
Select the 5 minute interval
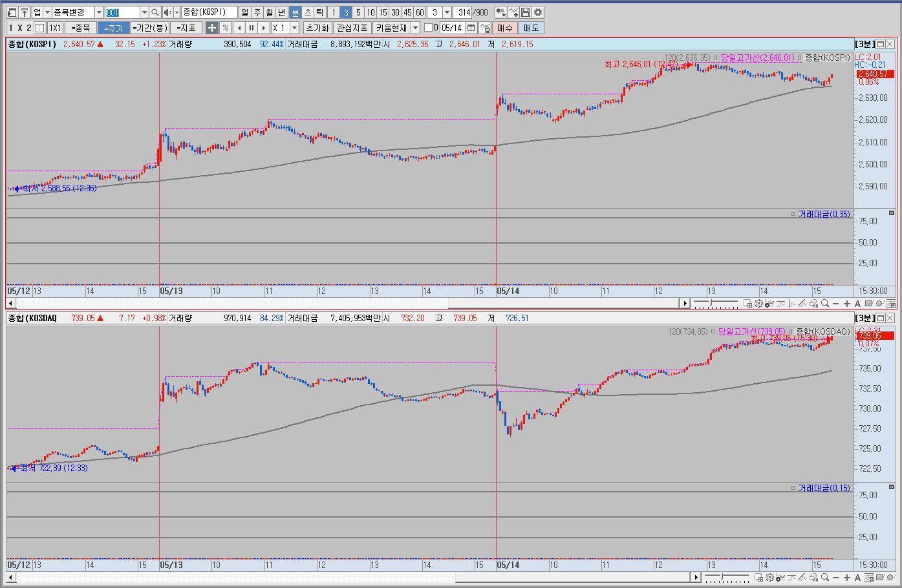pos(358,12)
